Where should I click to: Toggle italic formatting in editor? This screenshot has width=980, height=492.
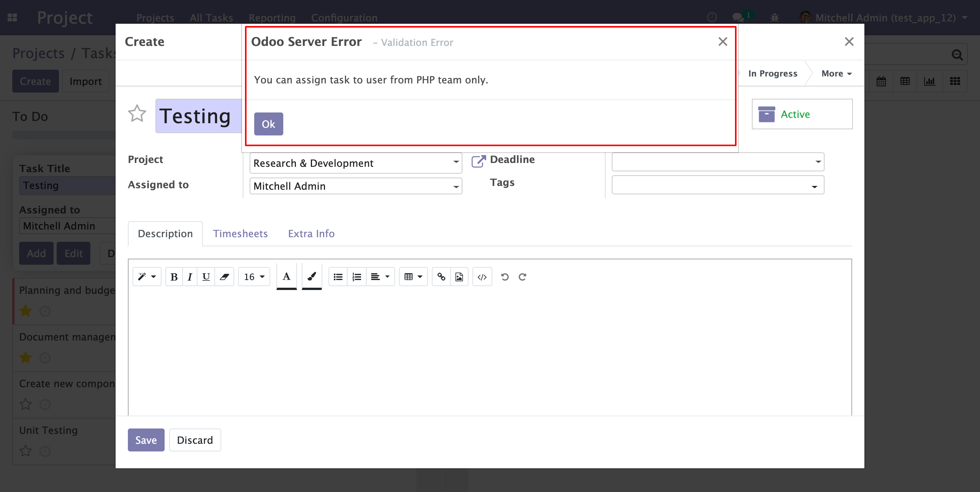pyautogui.click(x=190, y=277)
